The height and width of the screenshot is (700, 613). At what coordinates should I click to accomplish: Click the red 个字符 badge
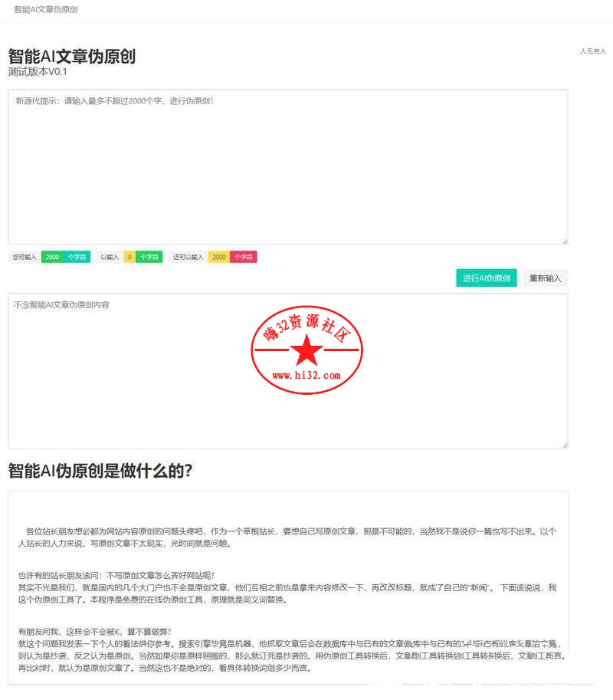244,257
